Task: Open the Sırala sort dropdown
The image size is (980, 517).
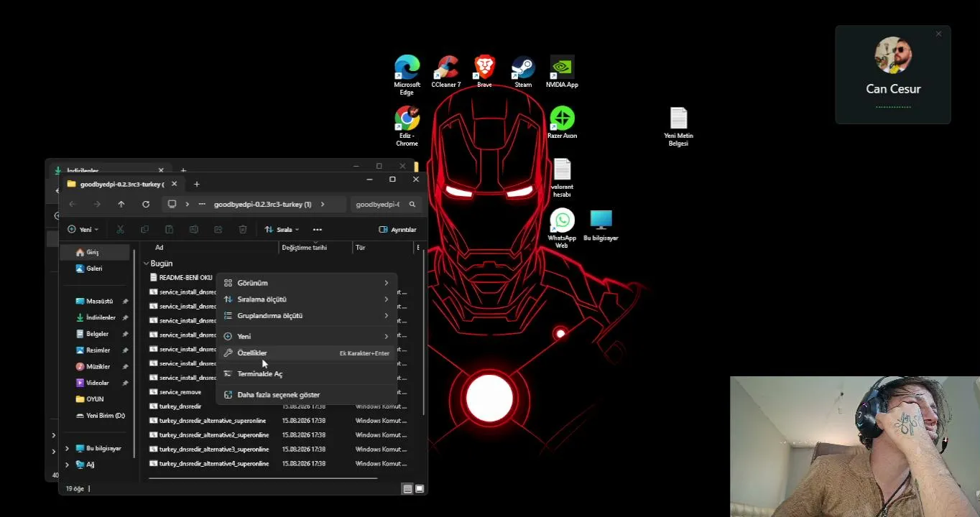Action: tap(282, 230)
